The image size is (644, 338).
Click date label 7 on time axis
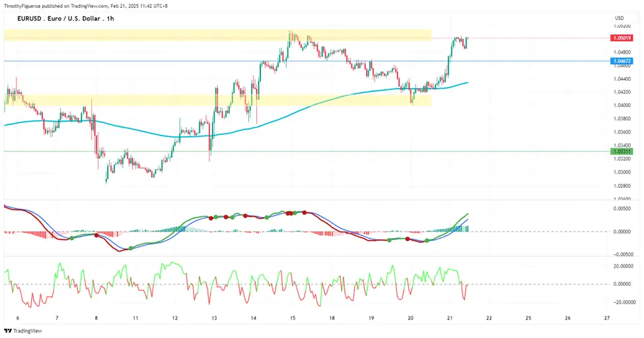(57, 318)
